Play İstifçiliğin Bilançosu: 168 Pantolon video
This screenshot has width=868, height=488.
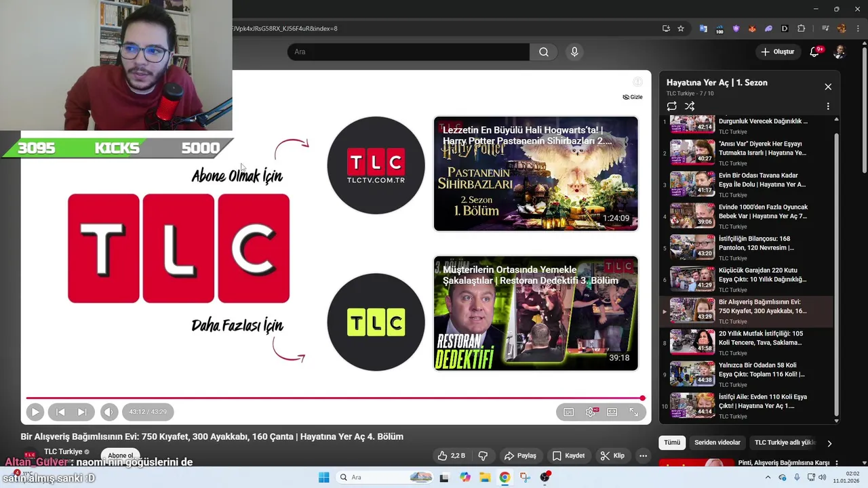tap(746, 248)
